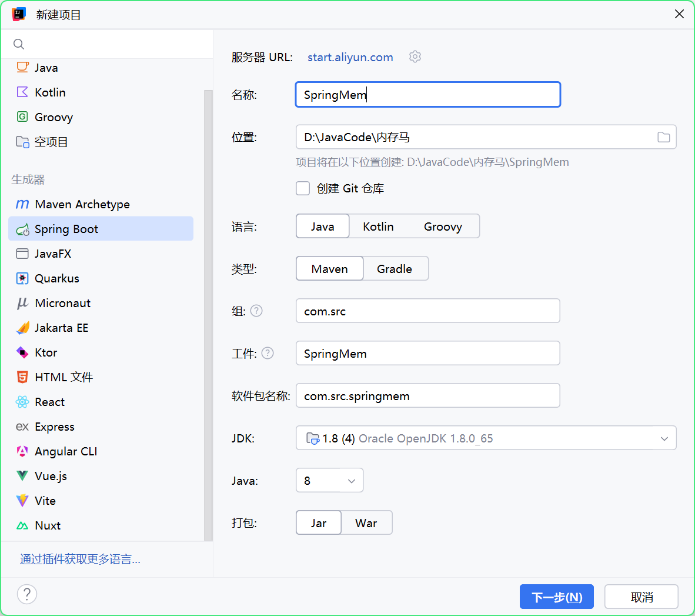Click the Jakarta EE generator icon
The height and width of the screenshot is (616, 695).
click(x=22, y=328)
